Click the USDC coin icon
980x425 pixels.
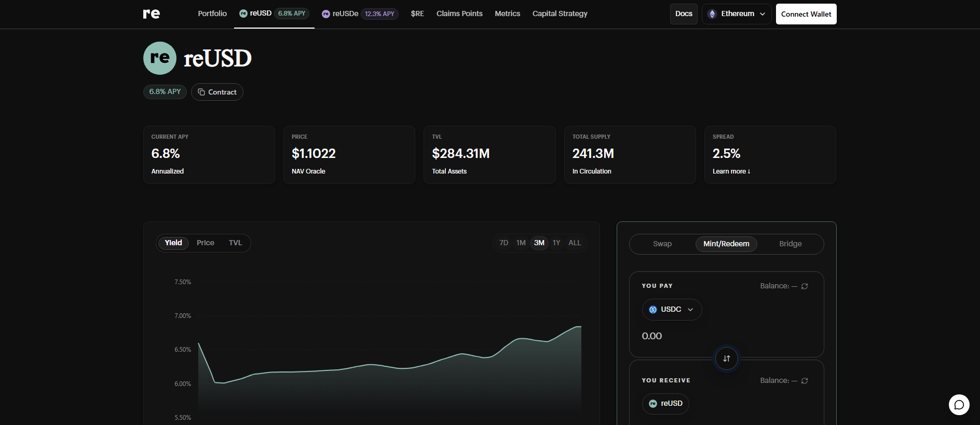click(x=653, y=310)
